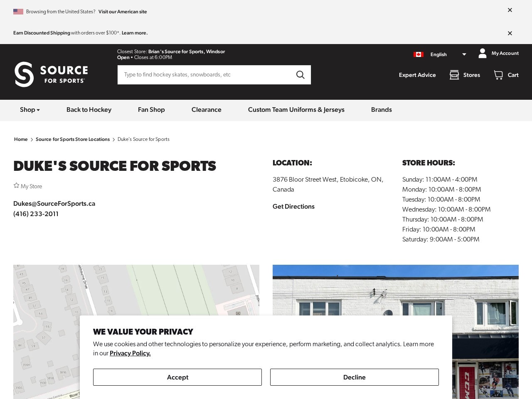Click the American flag icon
532x399 pixels.
tap(18, 12)
